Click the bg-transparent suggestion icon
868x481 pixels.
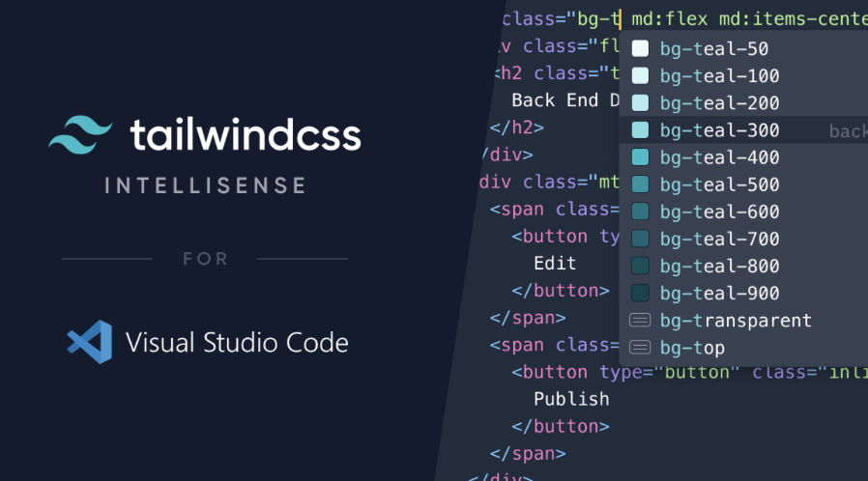pos(640,320)
